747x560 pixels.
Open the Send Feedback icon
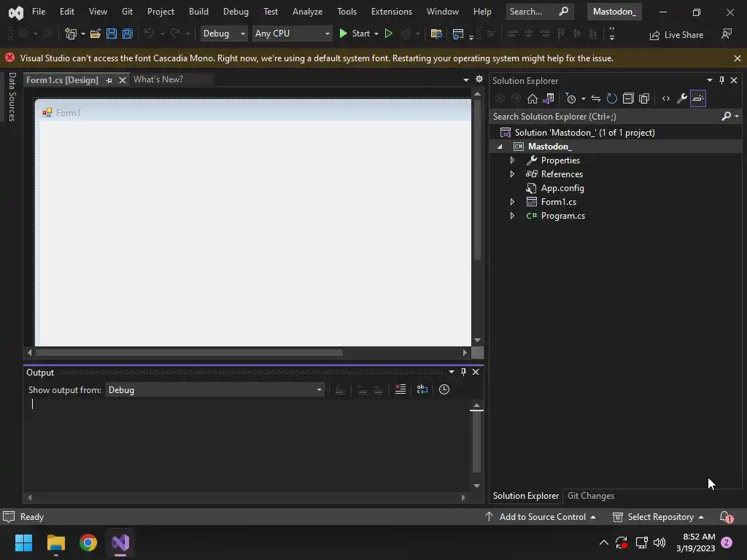[727, 34]
